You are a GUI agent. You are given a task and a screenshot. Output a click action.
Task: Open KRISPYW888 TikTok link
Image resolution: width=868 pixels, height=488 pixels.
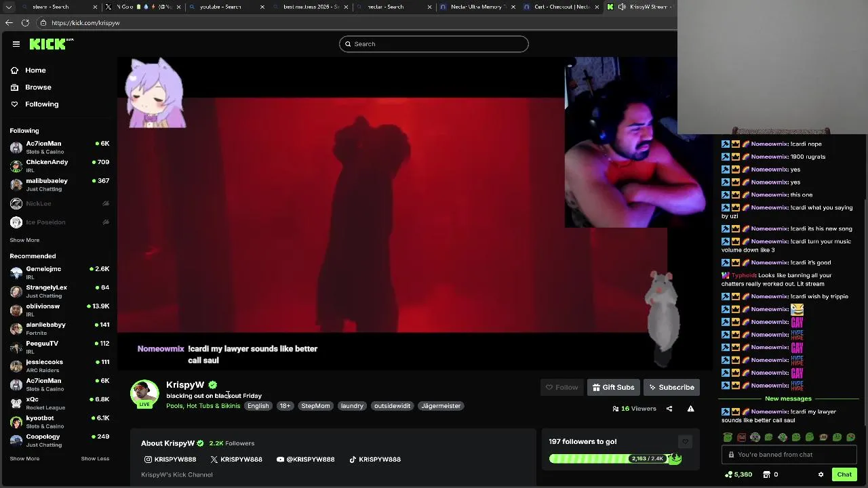tap(375, 460)
